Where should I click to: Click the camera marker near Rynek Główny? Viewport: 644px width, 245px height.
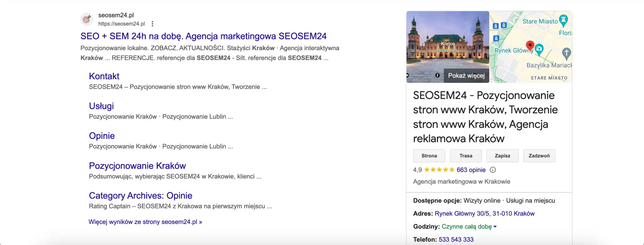point(539,50)
